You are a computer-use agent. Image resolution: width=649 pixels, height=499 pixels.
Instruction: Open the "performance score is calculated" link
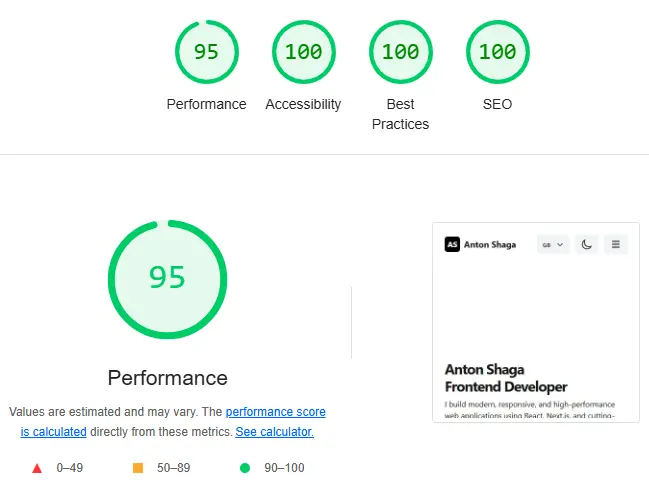pos(275,412)
